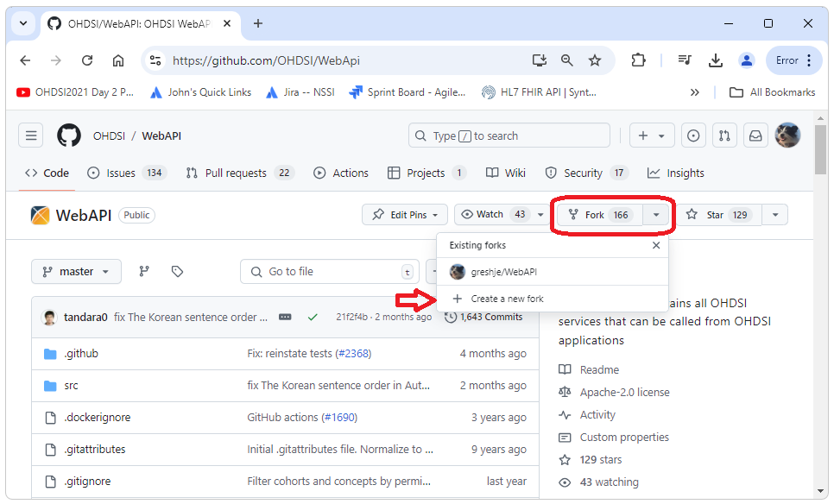Select greshje/WebAPI existing fork

point(552,272)
